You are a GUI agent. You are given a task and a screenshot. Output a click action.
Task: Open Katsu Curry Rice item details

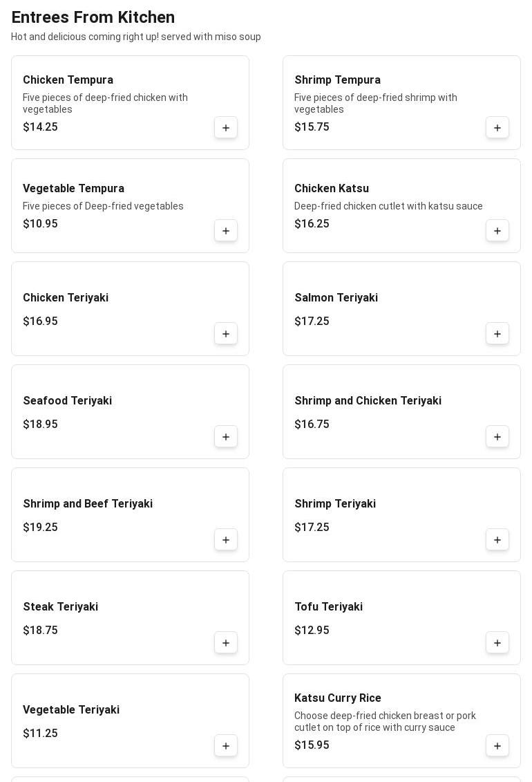point(338,698)
